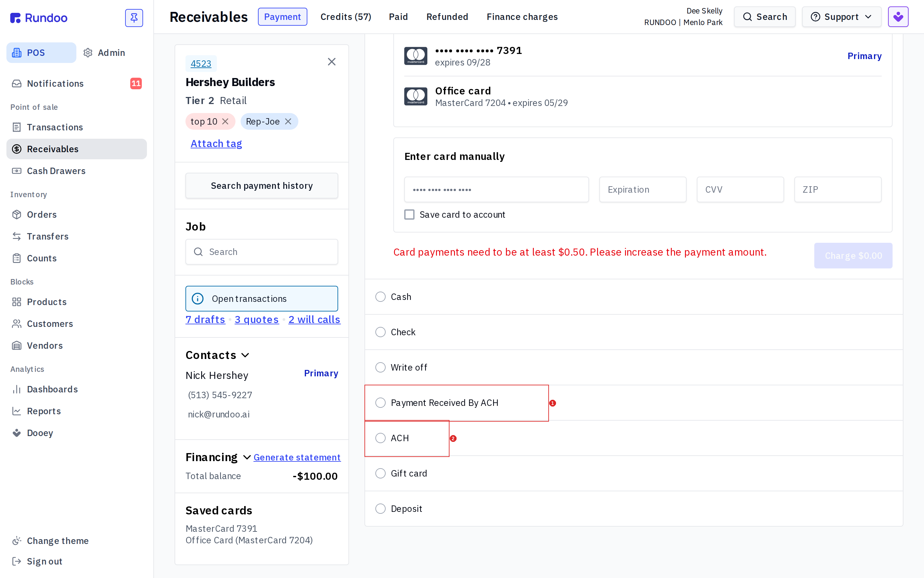
Task: Click the Dooey heart icon in sidebar
Action: click(16, 433)
